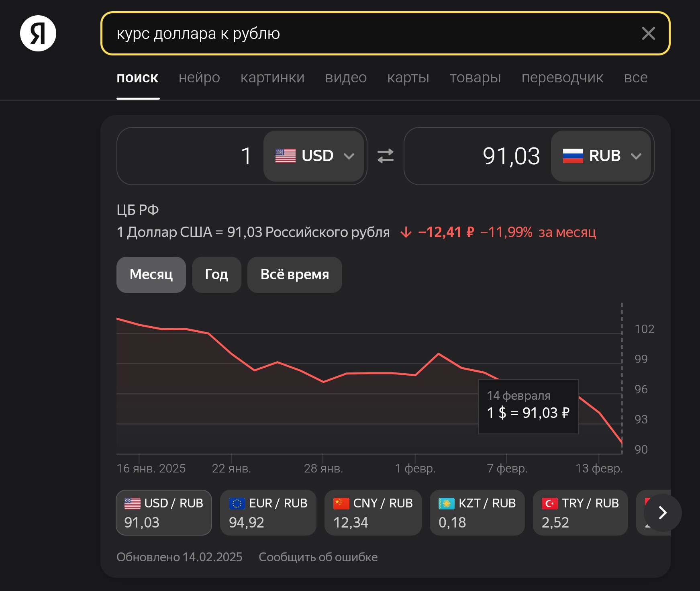Image resolution: width=700 pixels, height=591 pixels.
Task: Edit the RUB amount field 91,03
Action: click(x=478, y=156)
